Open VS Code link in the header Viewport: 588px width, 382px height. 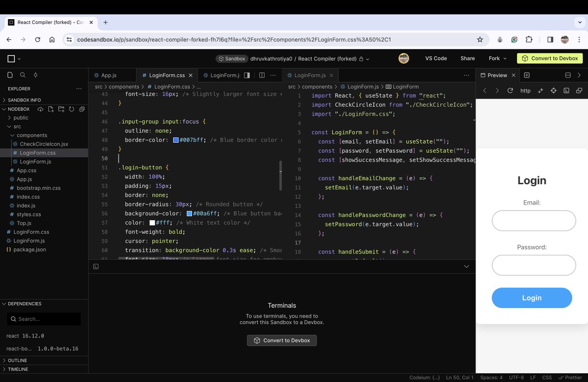tap(436, 58)
